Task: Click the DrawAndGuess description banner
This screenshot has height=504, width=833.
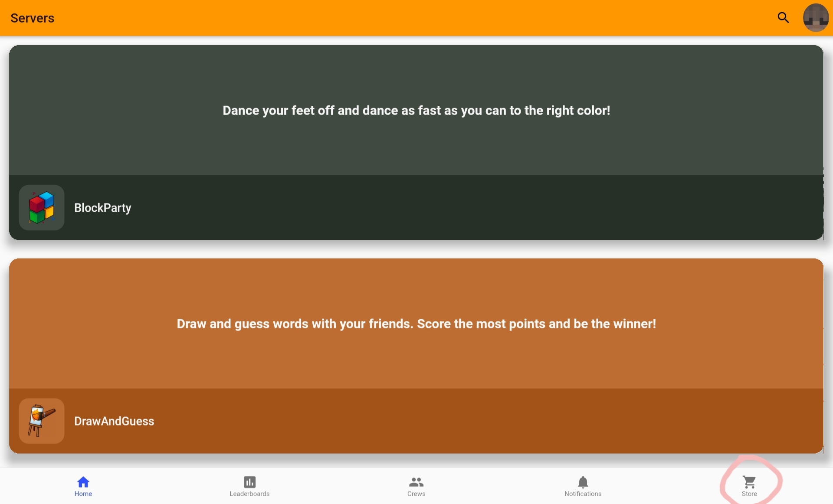Action: point(416,324)
